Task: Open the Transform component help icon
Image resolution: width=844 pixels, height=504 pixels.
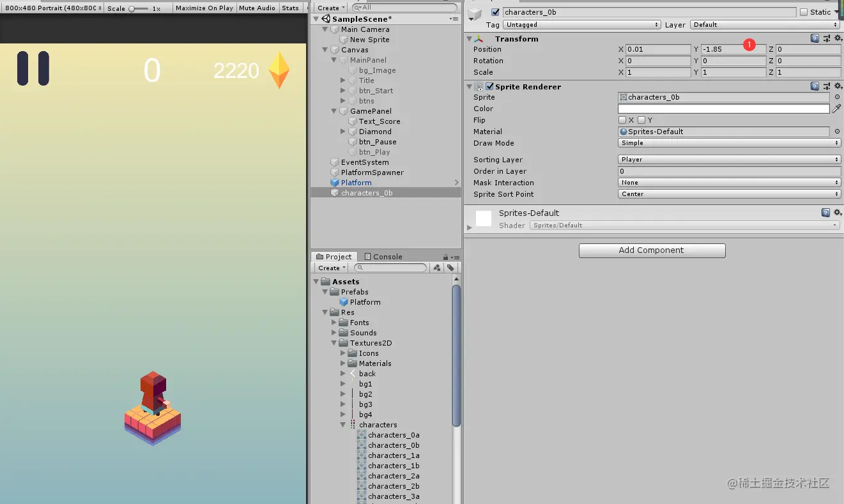Action: (x=815, y=38)
